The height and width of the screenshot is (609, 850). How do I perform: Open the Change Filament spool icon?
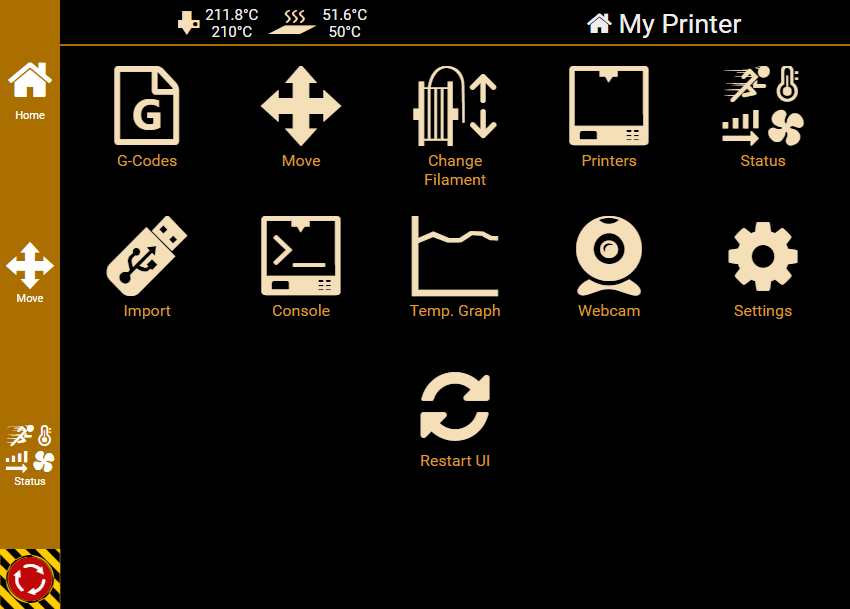coord(455,106)
